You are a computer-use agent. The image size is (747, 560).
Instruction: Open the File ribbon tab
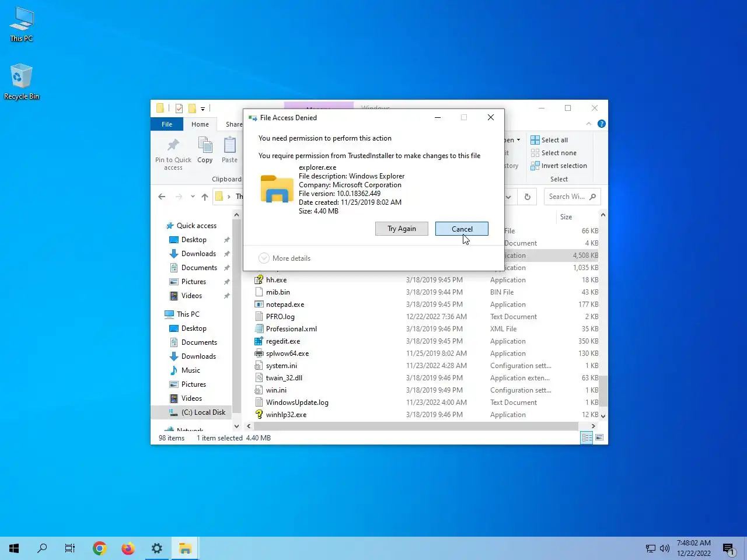(167, 124)
